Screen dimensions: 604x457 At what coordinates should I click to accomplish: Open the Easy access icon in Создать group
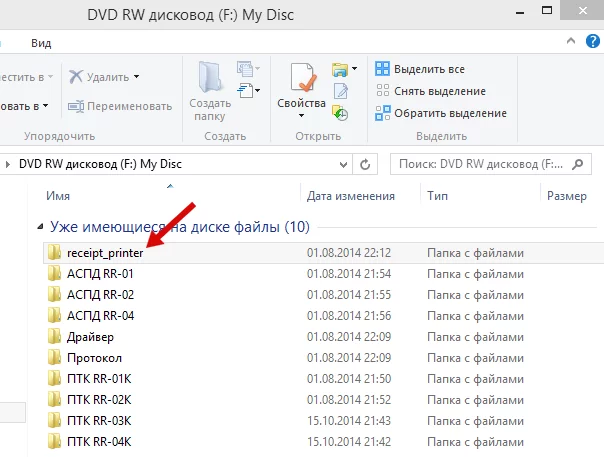point(245,91)
